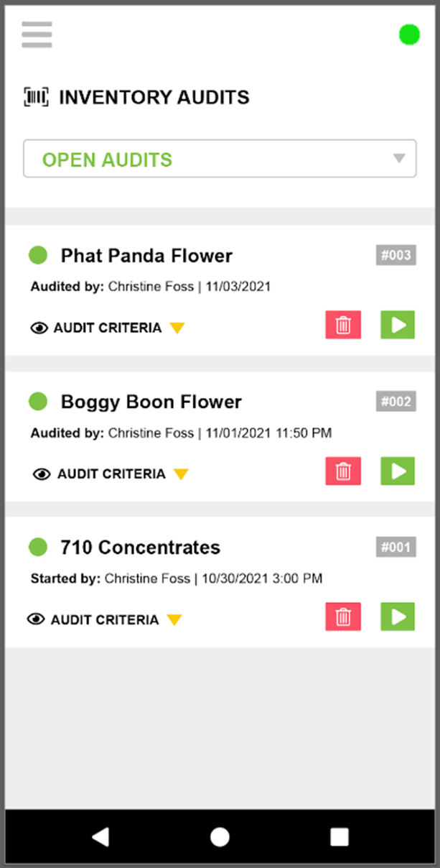Open the OPEN AUDITS dropdown

[x=220, y=159]
